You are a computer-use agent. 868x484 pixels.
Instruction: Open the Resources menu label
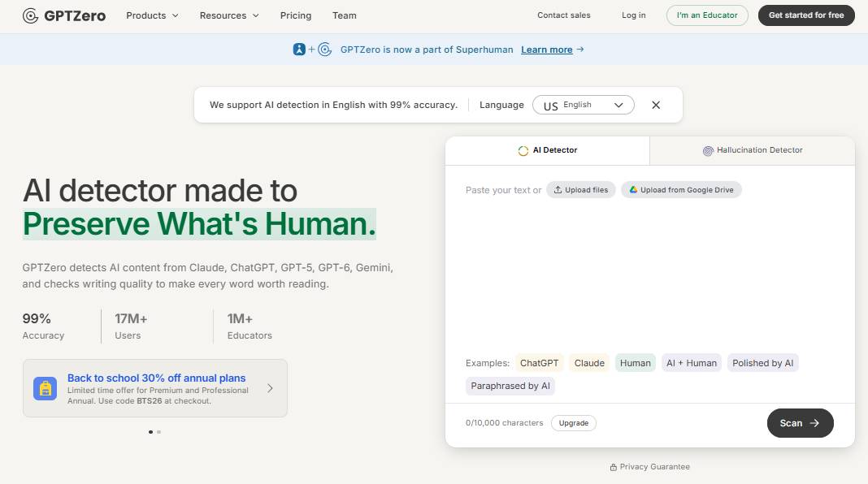(x=223, y=15)
